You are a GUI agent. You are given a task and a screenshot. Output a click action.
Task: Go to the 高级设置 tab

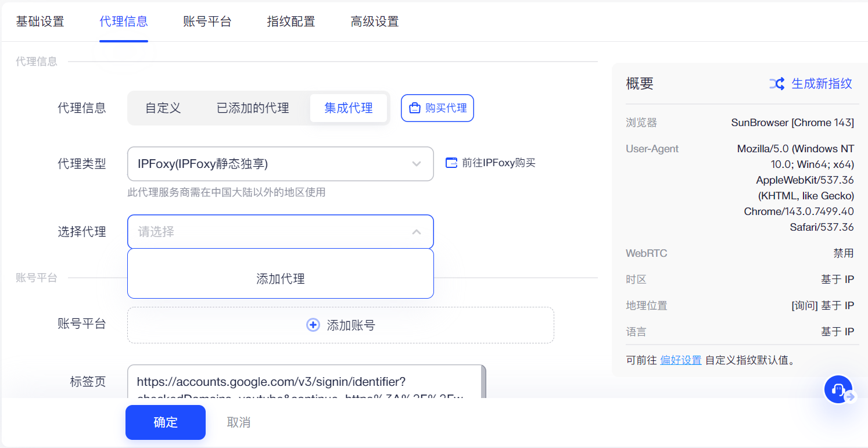375,22
